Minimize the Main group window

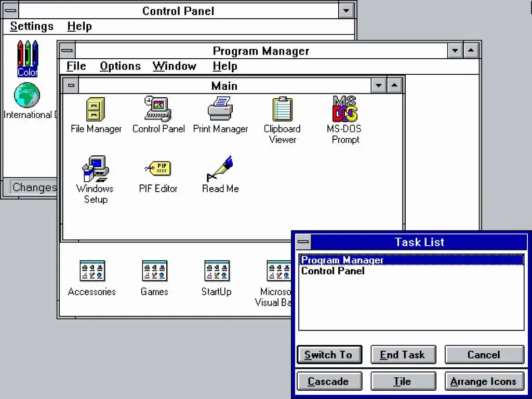pos(379,85)
